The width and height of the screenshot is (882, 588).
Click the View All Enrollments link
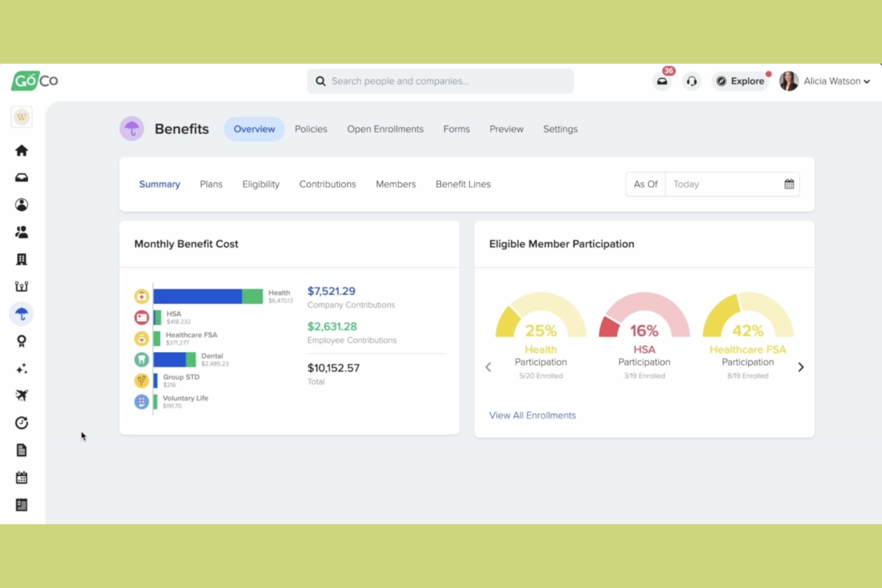(532, 415)
